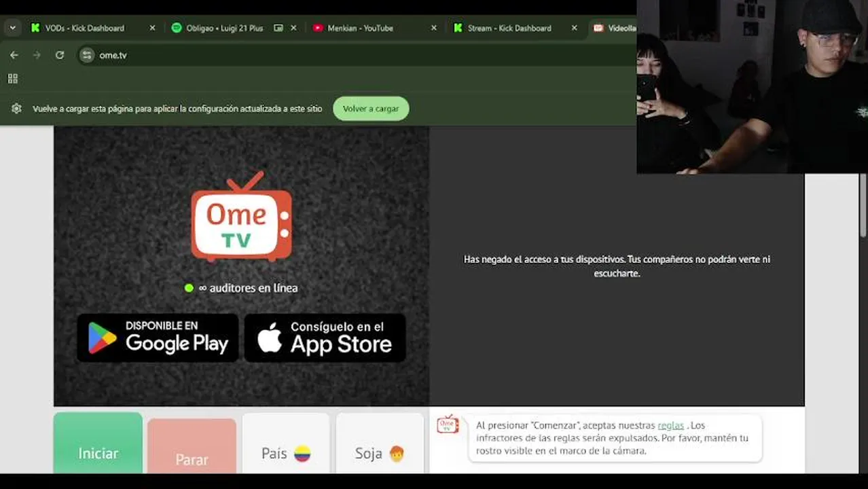Click the Iniciar button
Viewport: 868px width, 489px height.
[x=98, y=443]
